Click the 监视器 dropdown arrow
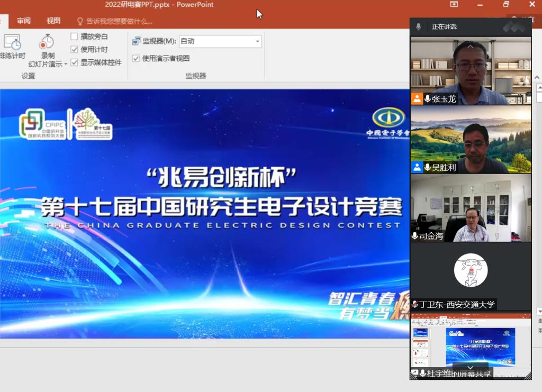The width and height of the screenshot is (542, 392). pos(258,41)
